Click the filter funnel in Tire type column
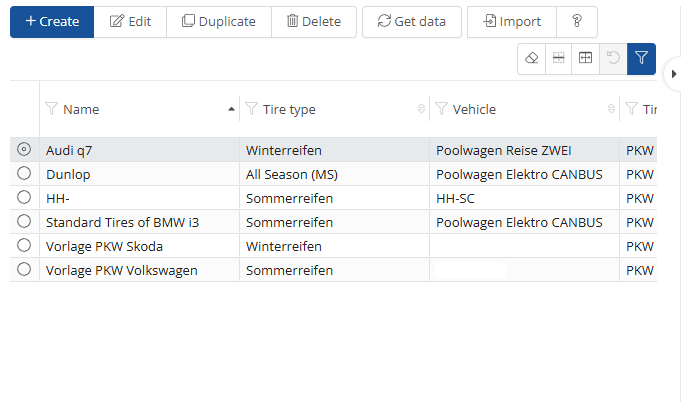 251,109
